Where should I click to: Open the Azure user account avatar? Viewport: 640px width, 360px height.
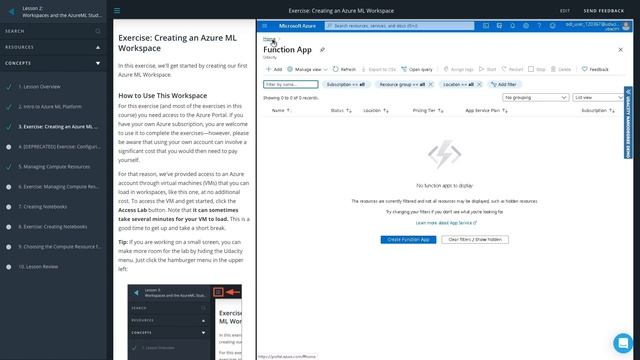click(627, 26)
